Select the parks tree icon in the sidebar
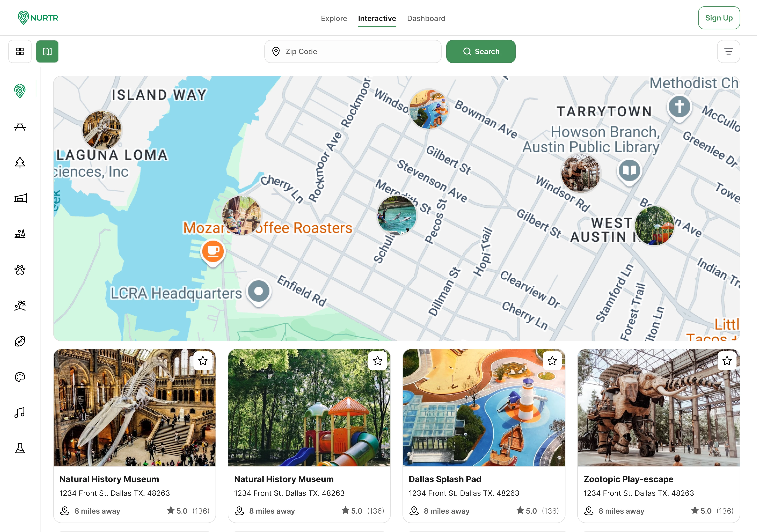Image resolution: width=757 pixels, height=532 pixels. point(20,163)
